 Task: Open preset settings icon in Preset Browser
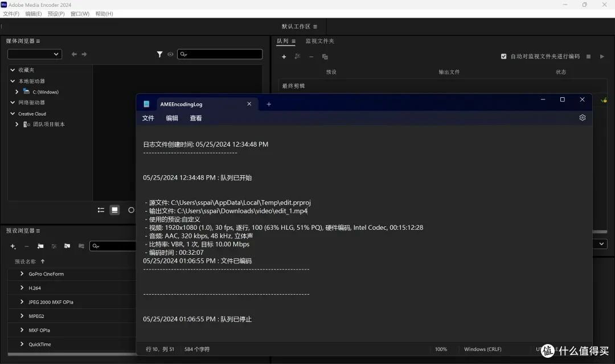[54, 246]
